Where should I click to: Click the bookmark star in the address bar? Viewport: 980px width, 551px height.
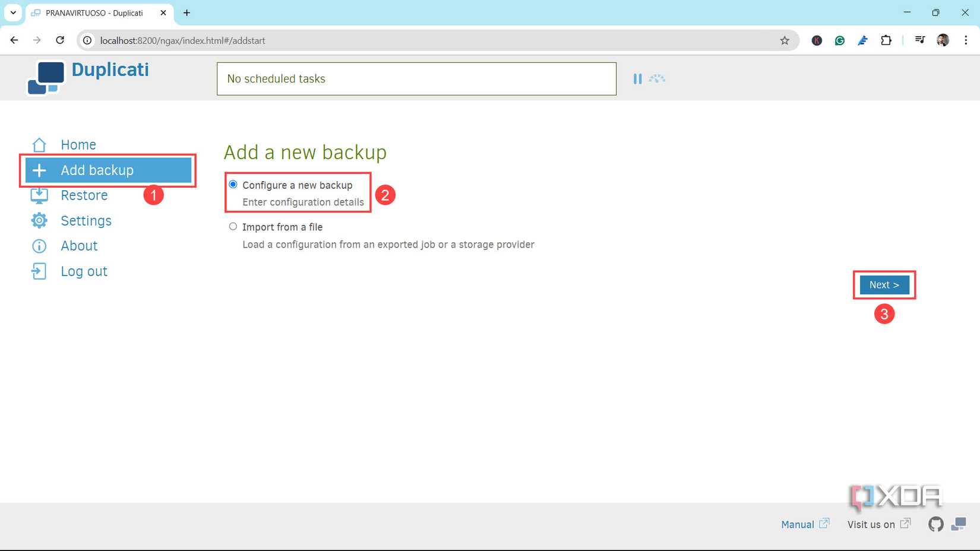[x=785, y=40]
